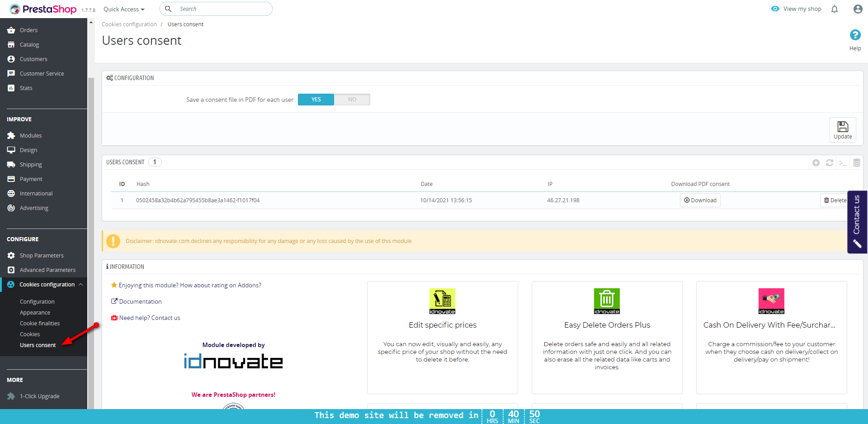This screenshot has width=868, height=424.
Task: Click the IP column header
Action: (x=550, y=184)
